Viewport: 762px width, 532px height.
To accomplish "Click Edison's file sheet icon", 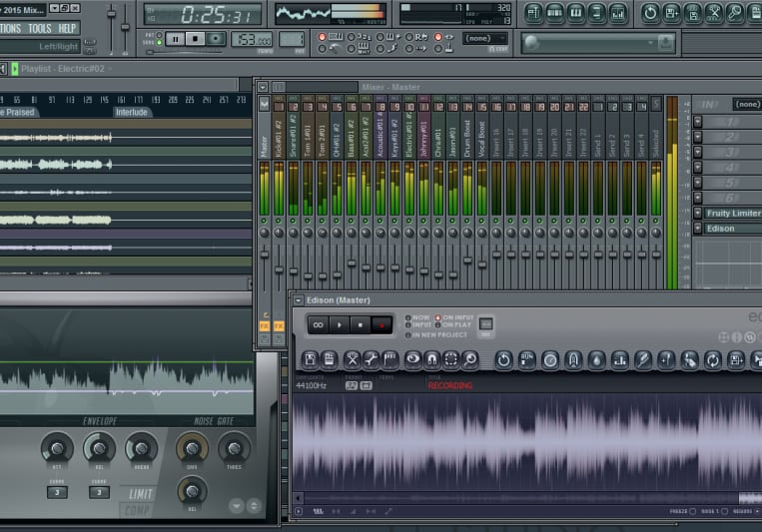I will (x=330, y=359).
